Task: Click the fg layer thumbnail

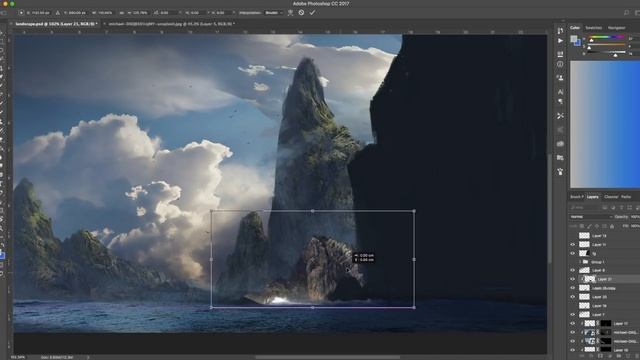Action: click(584, 253)
